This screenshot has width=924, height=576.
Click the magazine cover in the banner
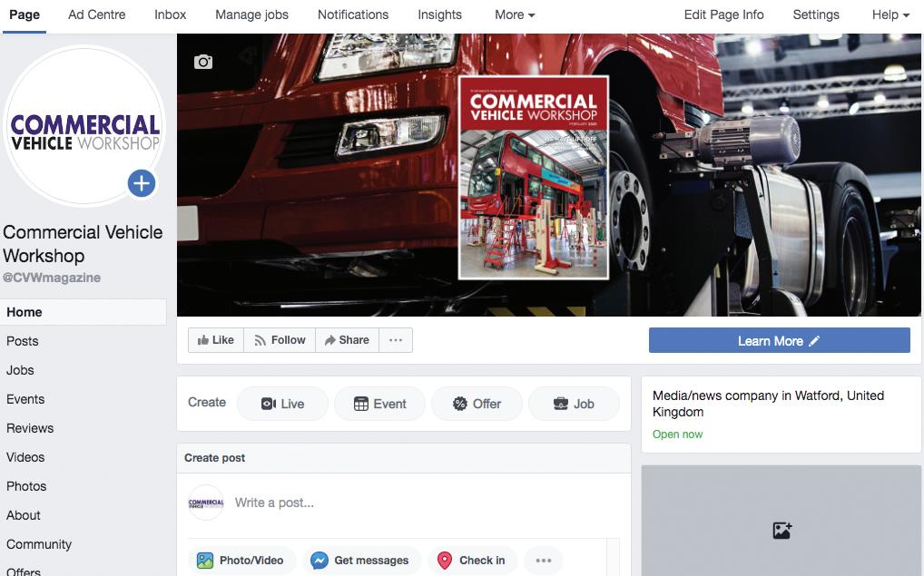pyautogui.click(x=534, y=177)
